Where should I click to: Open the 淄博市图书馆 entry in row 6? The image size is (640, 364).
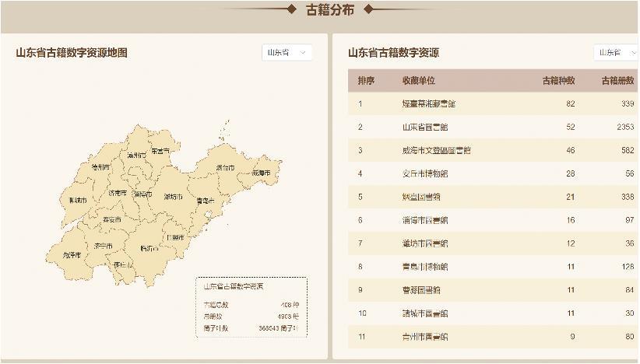[x=425, y=220]
